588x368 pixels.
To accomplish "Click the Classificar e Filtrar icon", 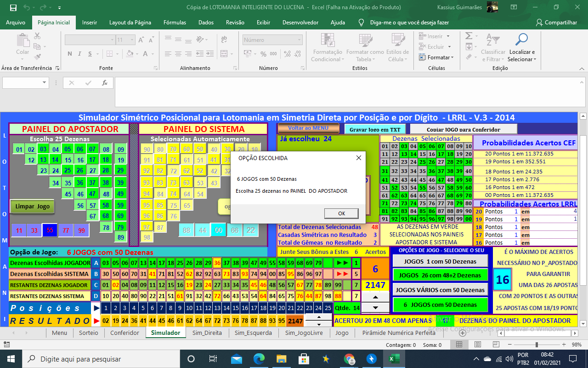I will (492, 41).
